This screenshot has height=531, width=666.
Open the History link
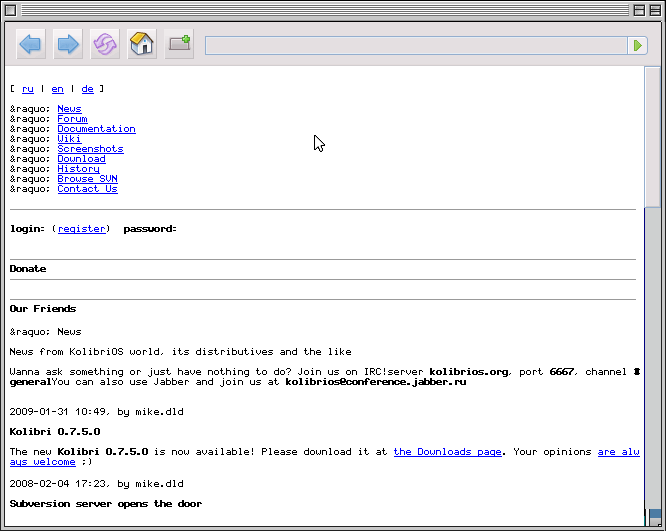click(79, 169)
